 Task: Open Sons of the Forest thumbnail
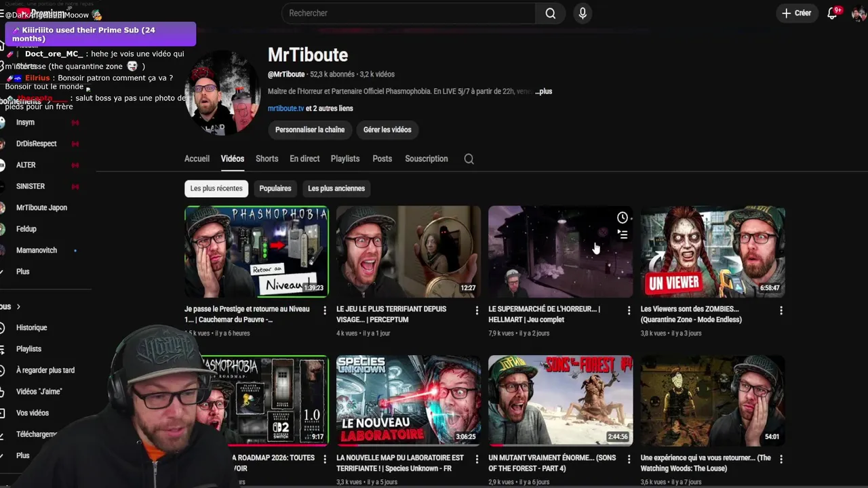560,401
